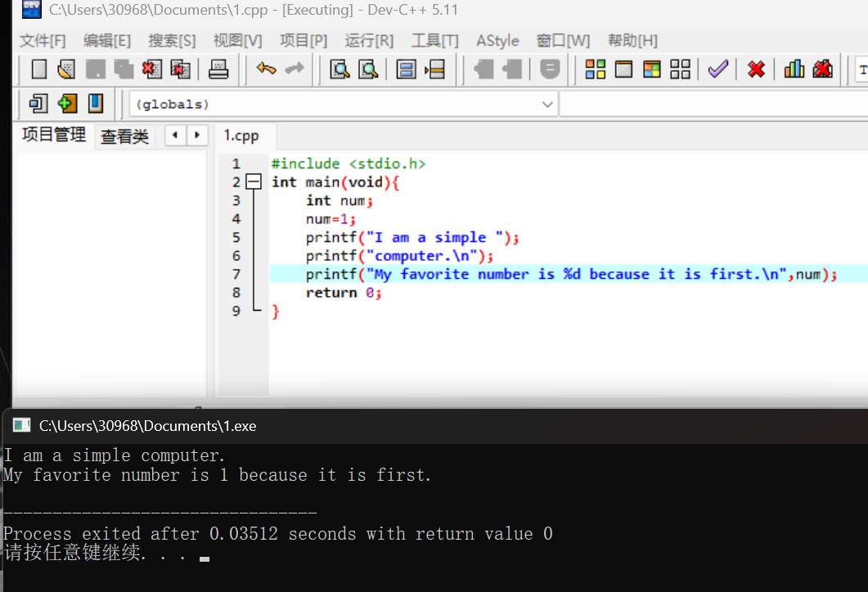Screen dimensions: 868x592
Task: Click the int num; line
Action: click(x=340, y=201)
